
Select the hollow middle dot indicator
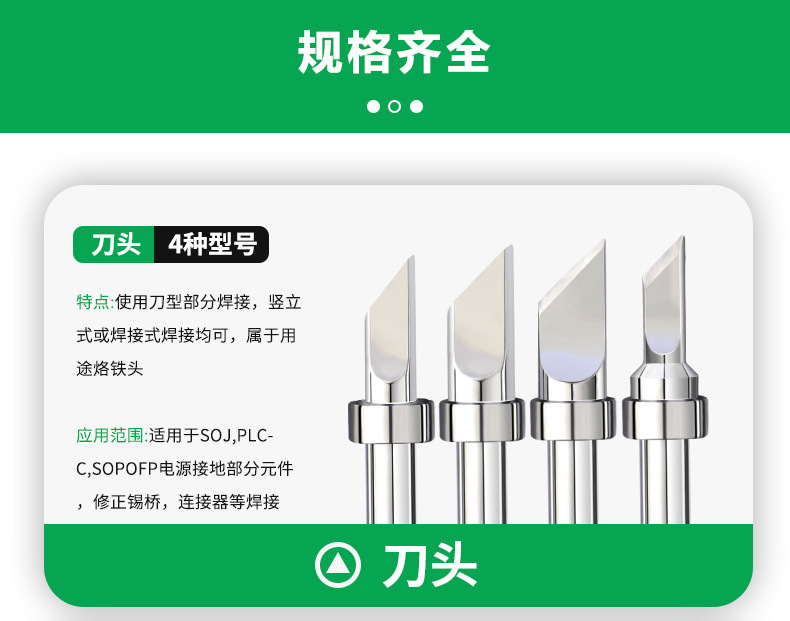tap(395, 106)
